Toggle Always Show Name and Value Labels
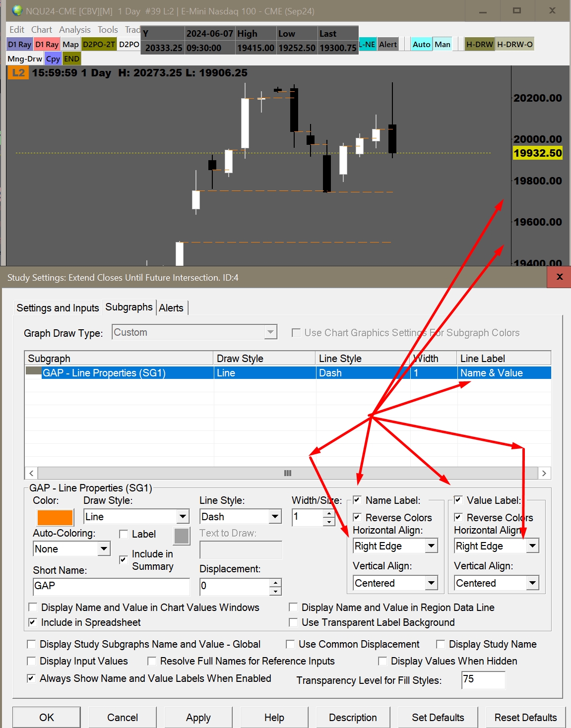571x728 pixels. [x=31, y=678]
